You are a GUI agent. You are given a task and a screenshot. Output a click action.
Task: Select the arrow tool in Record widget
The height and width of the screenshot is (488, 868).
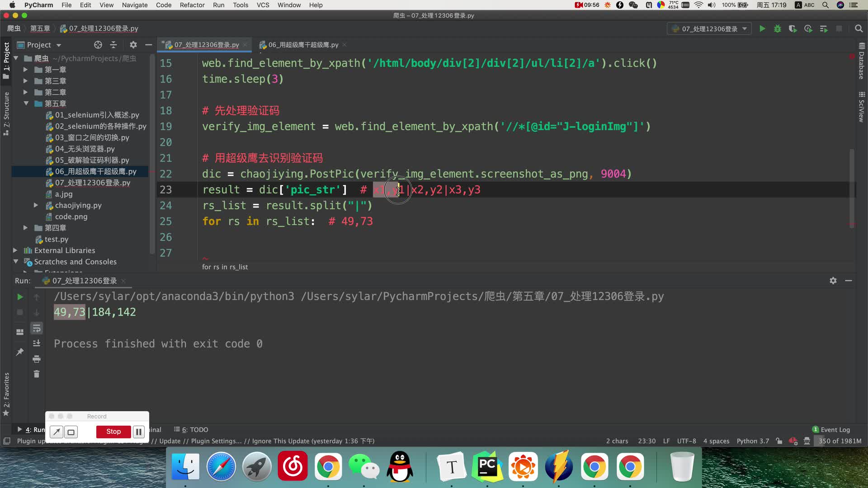[57, 432]
